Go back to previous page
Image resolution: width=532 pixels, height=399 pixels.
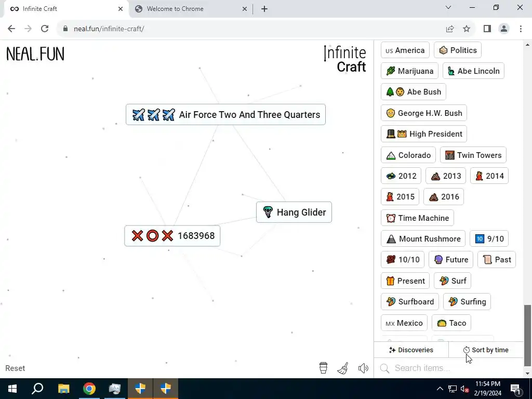[x=11, y=29]
